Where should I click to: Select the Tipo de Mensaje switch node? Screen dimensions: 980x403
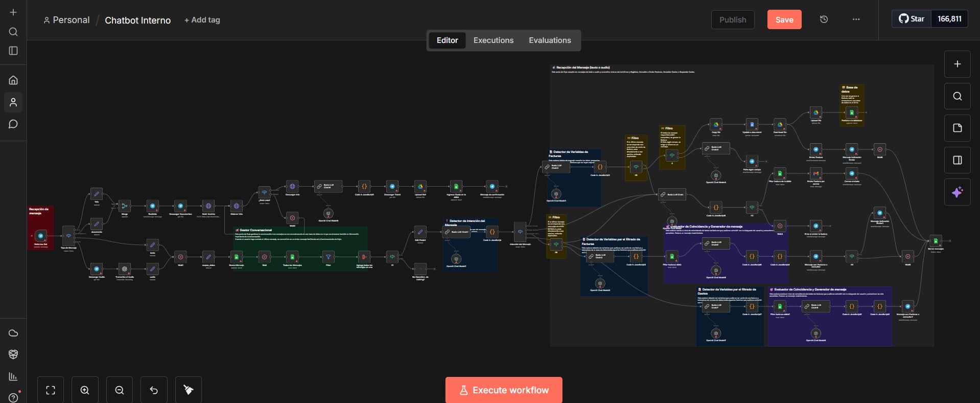click(68, 236)
